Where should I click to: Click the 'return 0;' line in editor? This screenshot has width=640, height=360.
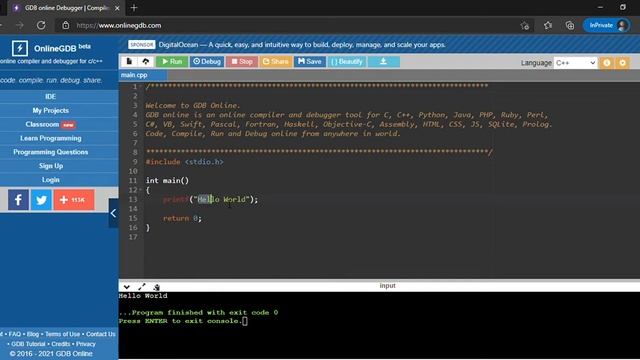tap(182, 218)
